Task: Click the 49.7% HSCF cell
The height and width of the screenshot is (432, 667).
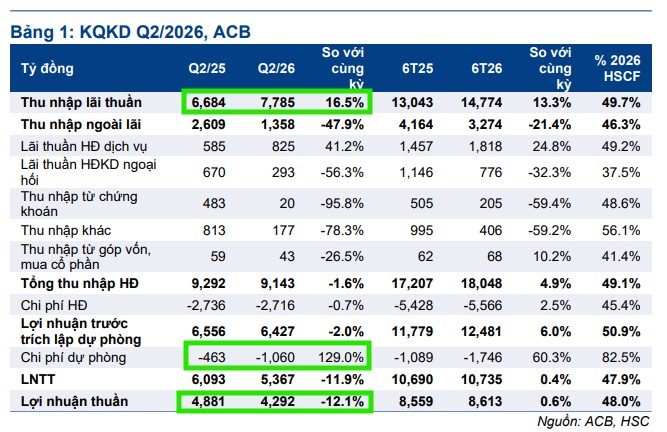Action: pyautogui.click(x=621, y=102)
